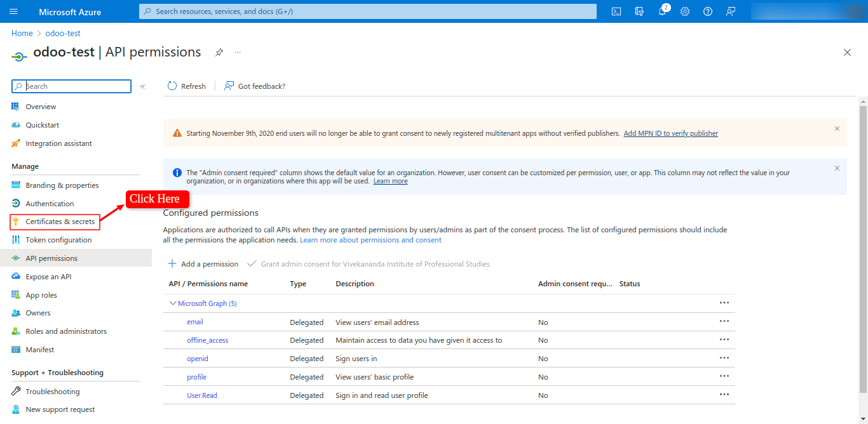Close the API permissions blade
The image size is (868, 424).
[847, 53]
